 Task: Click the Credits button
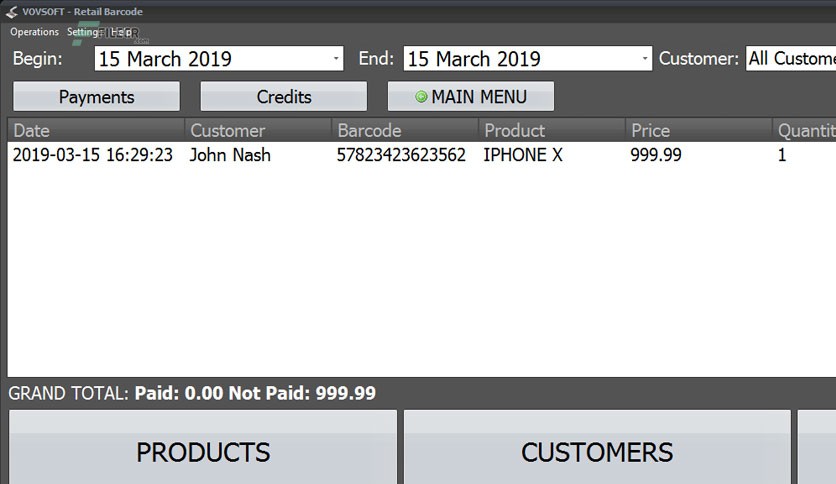(284, 96)
